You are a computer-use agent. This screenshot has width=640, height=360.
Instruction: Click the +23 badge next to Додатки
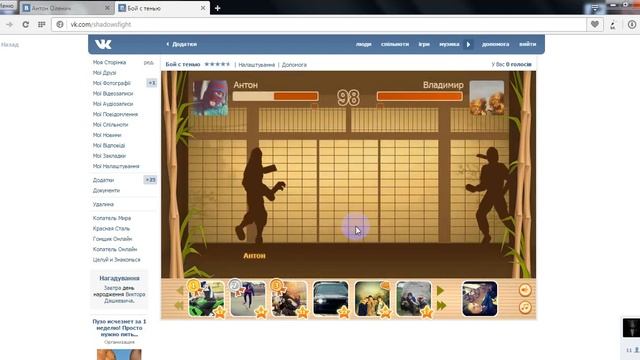click(150, 180)
